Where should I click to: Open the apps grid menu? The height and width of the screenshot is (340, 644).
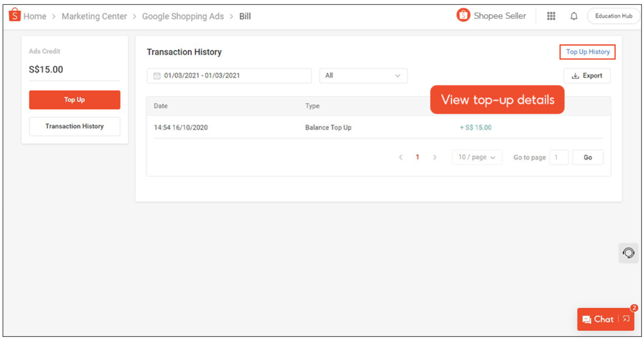pyautogui.click(x=552, y=16)
